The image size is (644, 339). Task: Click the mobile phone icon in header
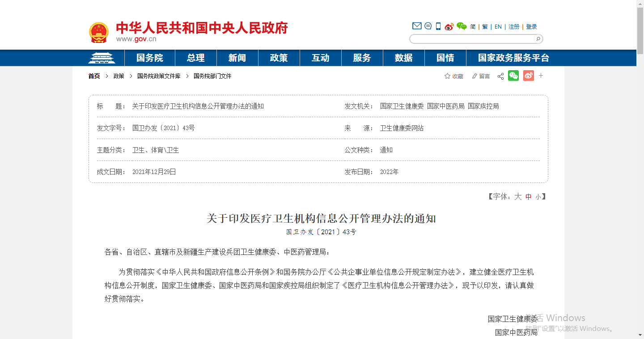[x=438, y=26]
